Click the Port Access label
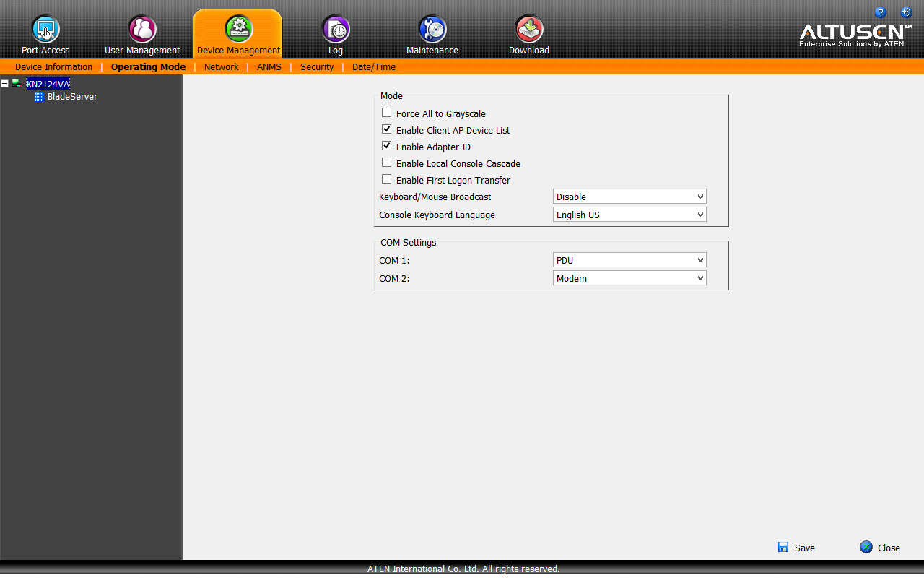924x578 pixels. click(x=45, y=51)
